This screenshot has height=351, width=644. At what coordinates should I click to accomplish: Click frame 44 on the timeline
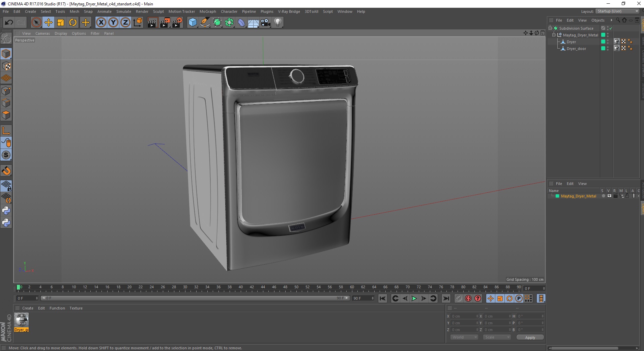(x=263, y=287)
